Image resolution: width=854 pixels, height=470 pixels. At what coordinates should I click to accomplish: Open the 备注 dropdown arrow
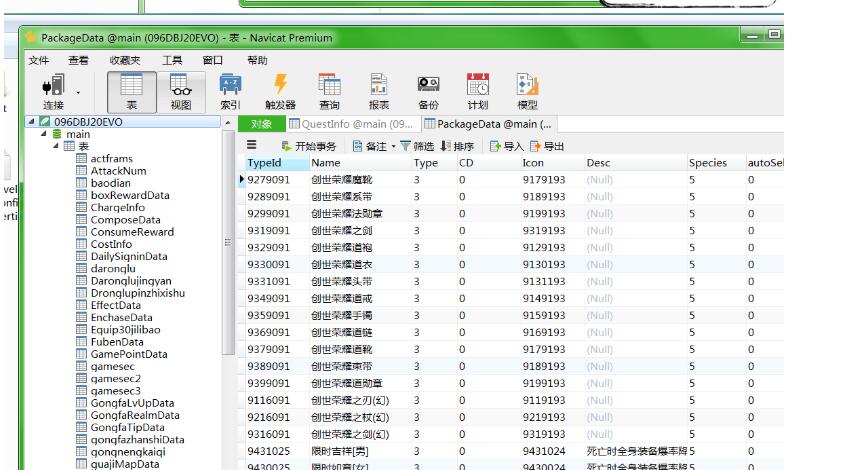click(394, 146)
